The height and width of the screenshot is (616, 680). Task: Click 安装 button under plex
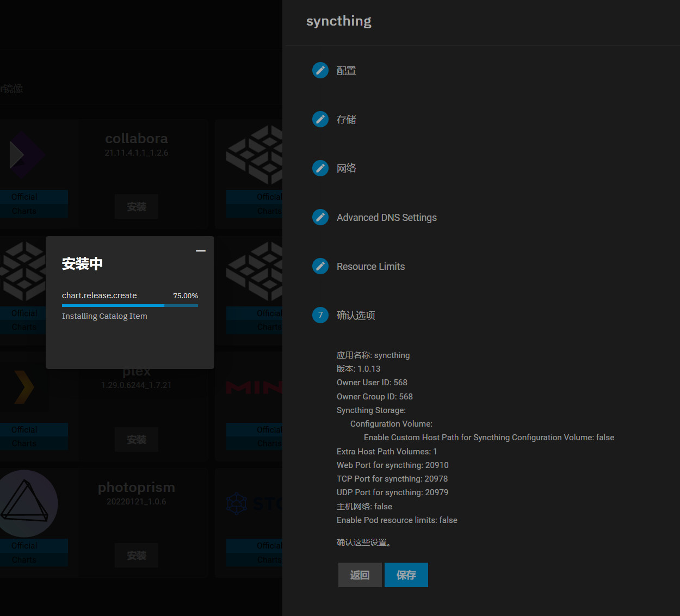point(137,440)
